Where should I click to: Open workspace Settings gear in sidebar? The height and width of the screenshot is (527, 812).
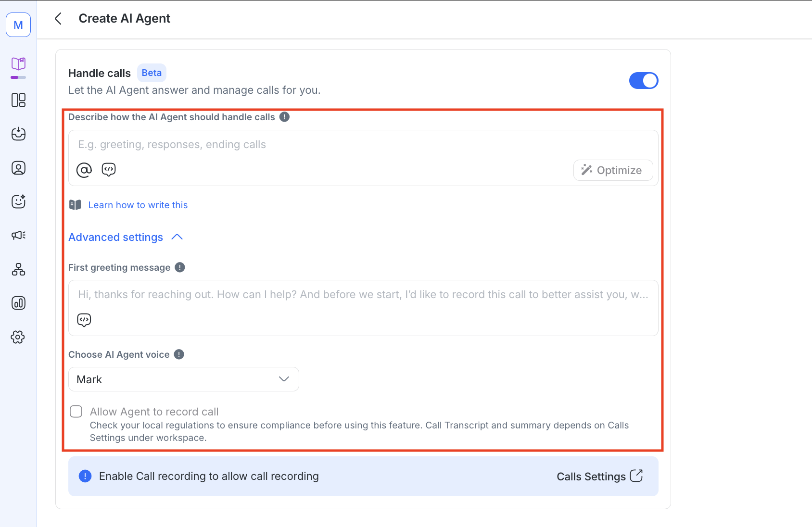tap(18, 337)
